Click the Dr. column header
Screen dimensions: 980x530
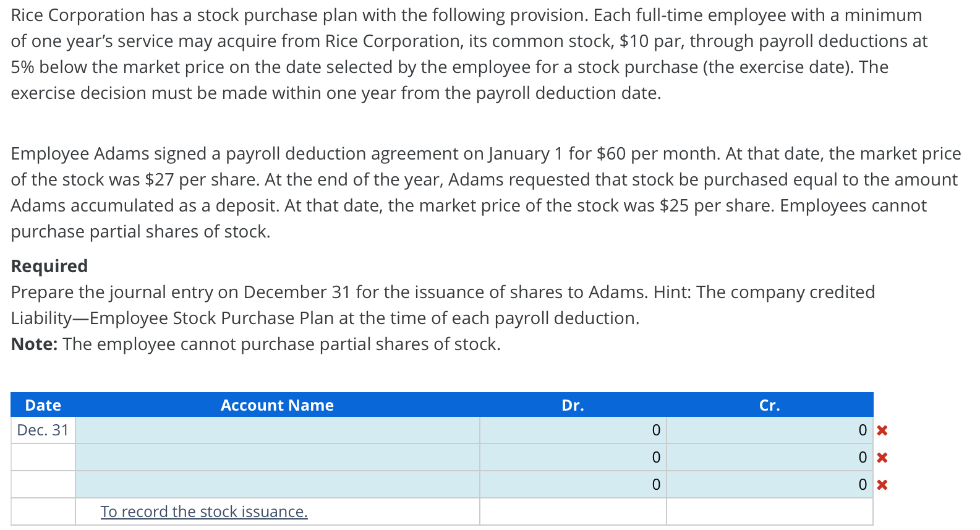pyautogui.click(x=573, y=405)
